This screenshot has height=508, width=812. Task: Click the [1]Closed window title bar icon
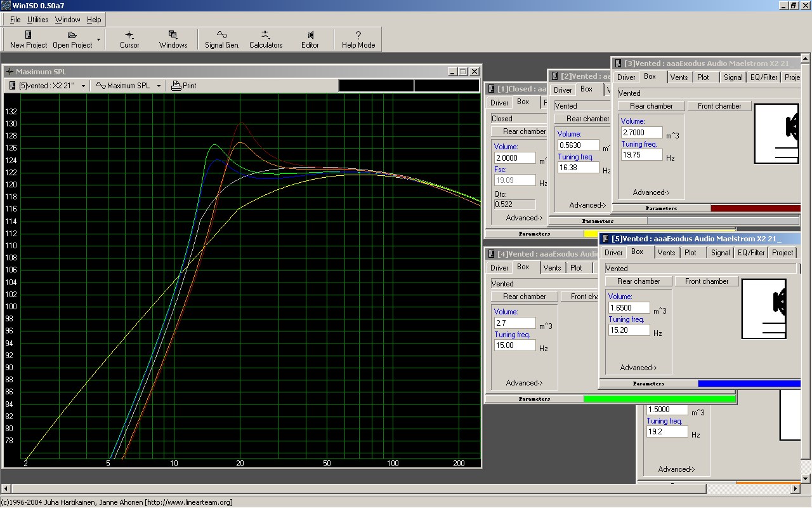491,89
